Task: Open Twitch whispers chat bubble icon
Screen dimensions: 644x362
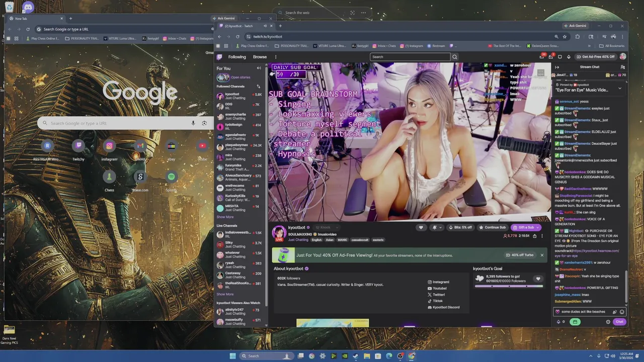Action: (x=559, y=57)
